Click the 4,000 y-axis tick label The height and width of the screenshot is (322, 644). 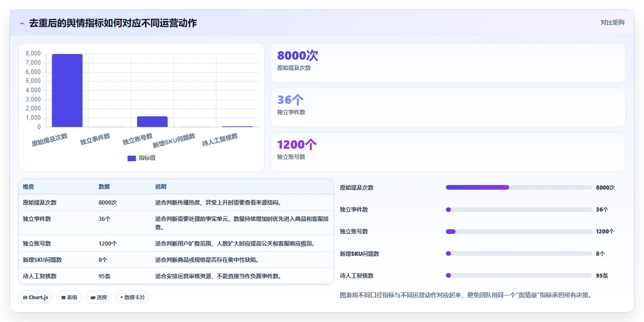(33, 90)
